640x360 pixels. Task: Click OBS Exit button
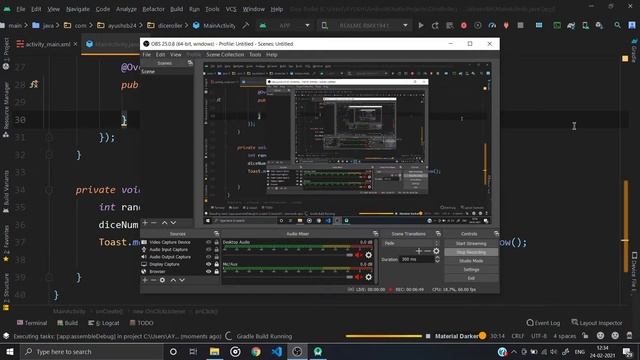coord(471,278)
